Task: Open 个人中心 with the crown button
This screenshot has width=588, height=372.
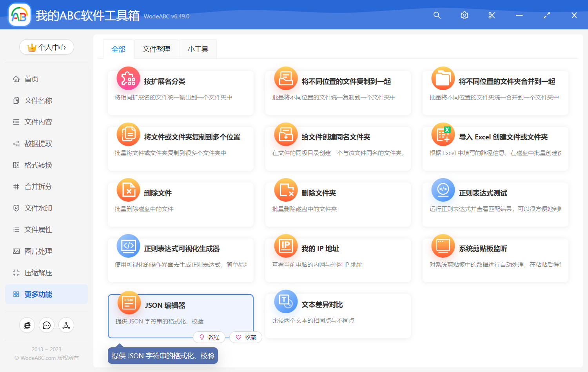Action: 47,47
